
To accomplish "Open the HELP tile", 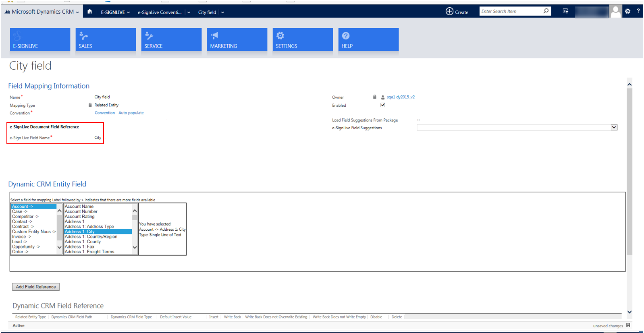I will (368, 39).
